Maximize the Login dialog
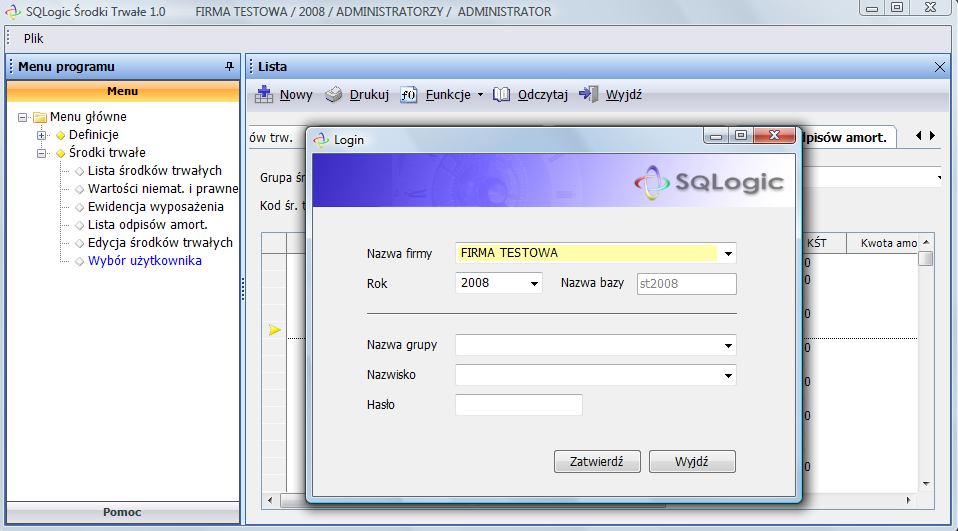 click(741, 136)
